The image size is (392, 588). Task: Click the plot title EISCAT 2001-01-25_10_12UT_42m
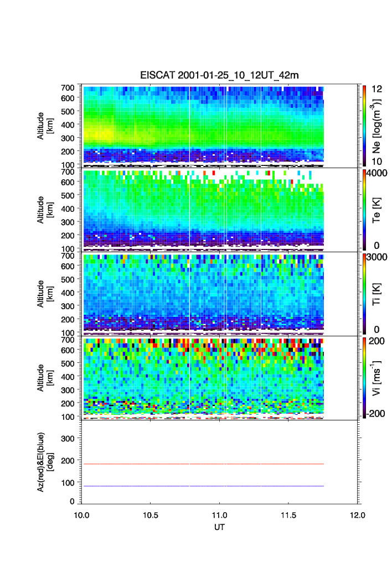pos(219,75)
